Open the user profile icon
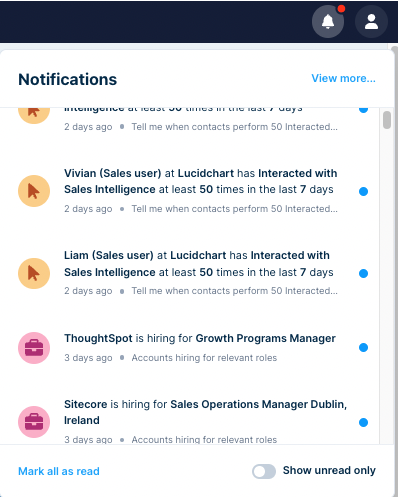 tap(371, 22)
